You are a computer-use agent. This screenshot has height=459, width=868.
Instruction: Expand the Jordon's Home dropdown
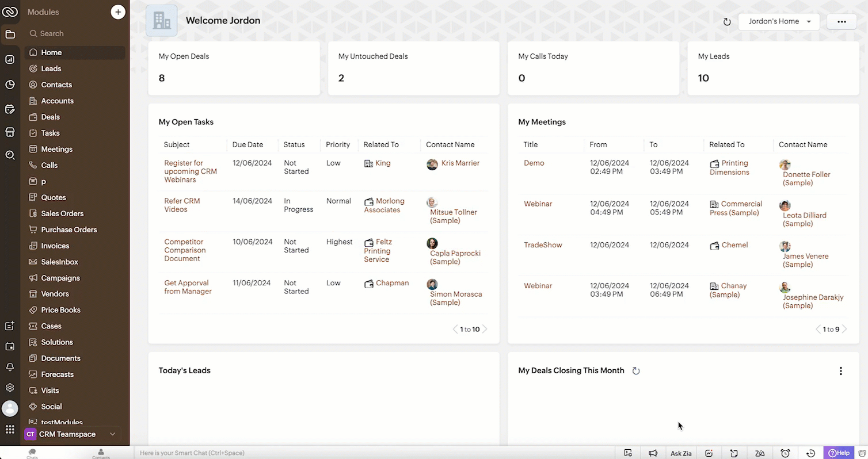(x=779, y=21)
